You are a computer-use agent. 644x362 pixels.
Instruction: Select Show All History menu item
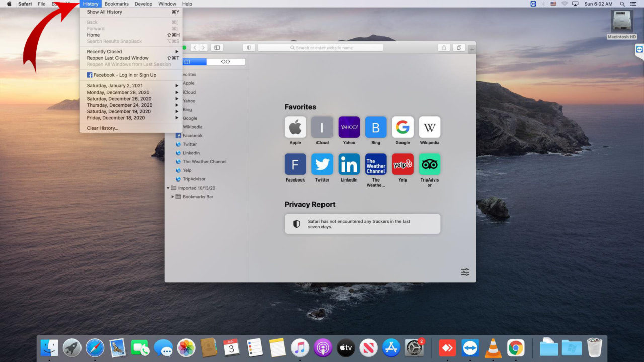pos(131,12)
